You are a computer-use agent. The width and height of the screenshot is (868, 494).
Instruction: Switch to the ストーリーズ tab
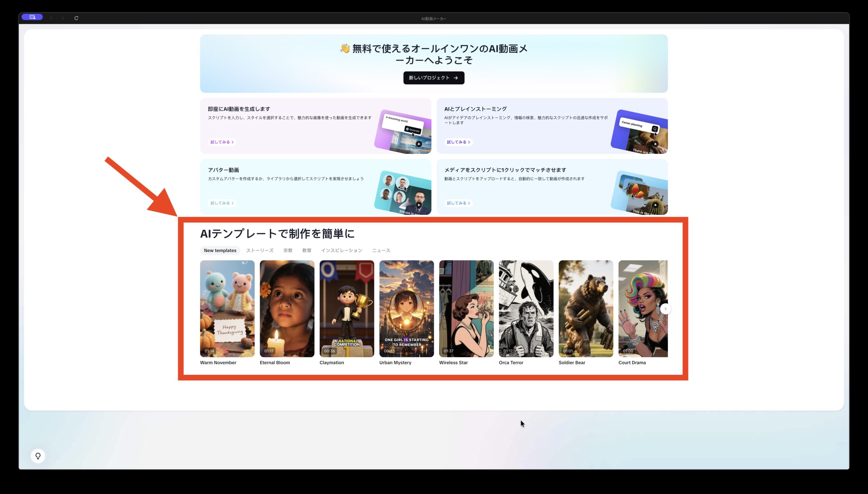coord(260,250)
